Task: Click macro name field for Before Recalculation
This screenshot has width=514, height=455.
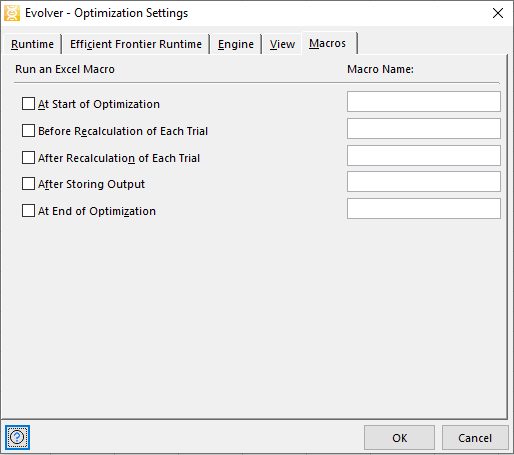Action: (x=424, y=129)
